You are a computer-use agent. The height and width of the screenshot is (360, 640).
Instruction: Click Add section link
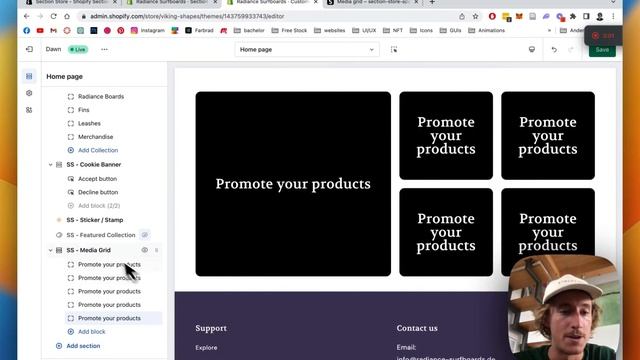[83, 346]
